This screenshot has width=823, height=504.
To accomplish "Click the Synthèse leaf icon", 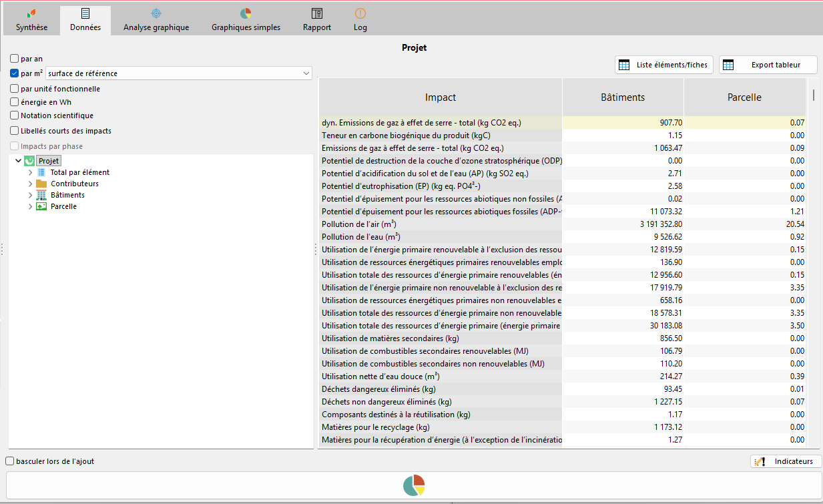I will tap(31, 13).
